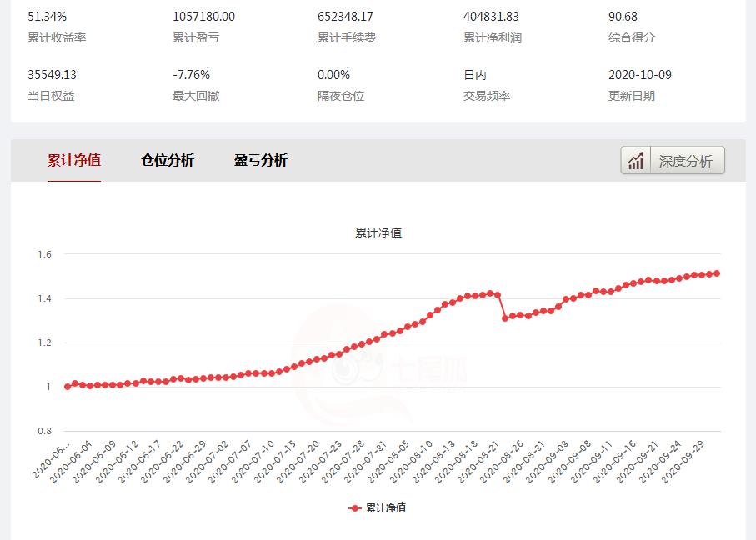Select the 35549.13 daily equity value
Viewport: 756px width, 540px height.
(52, 75)
